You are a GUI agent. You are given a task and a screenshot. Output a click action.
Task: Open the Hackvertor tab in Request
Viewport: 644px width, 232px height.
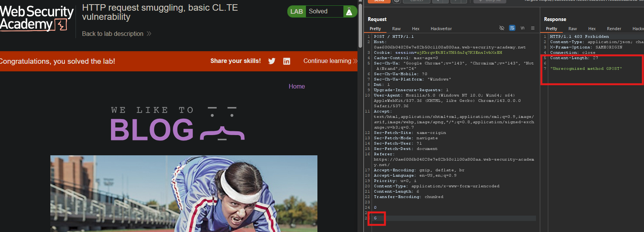(x=441, y=29)
